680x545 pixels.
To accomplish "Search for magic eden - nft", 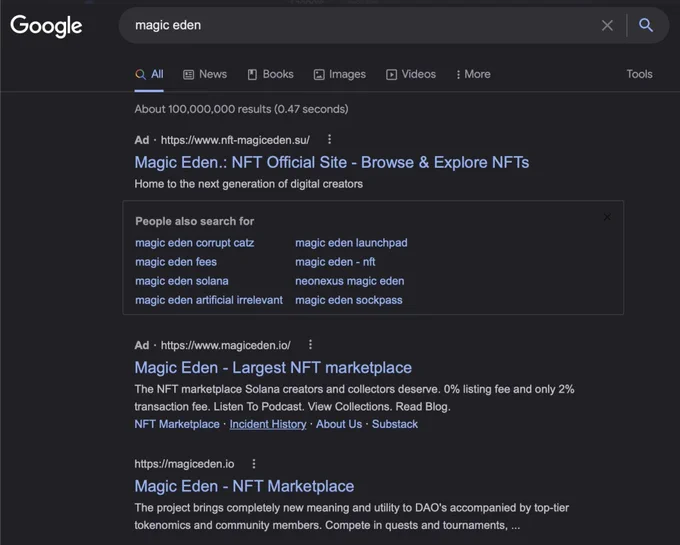I will pos(335,262).
